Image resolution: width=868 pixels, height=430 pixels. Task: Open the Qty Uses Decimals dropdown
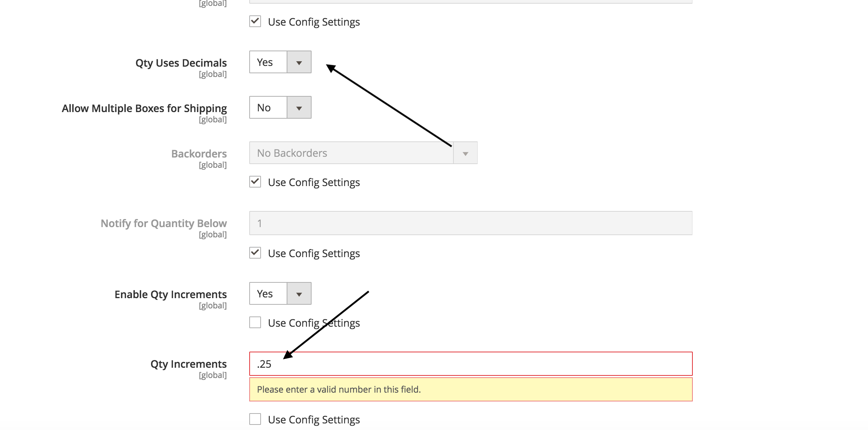(x=280, y=62)
